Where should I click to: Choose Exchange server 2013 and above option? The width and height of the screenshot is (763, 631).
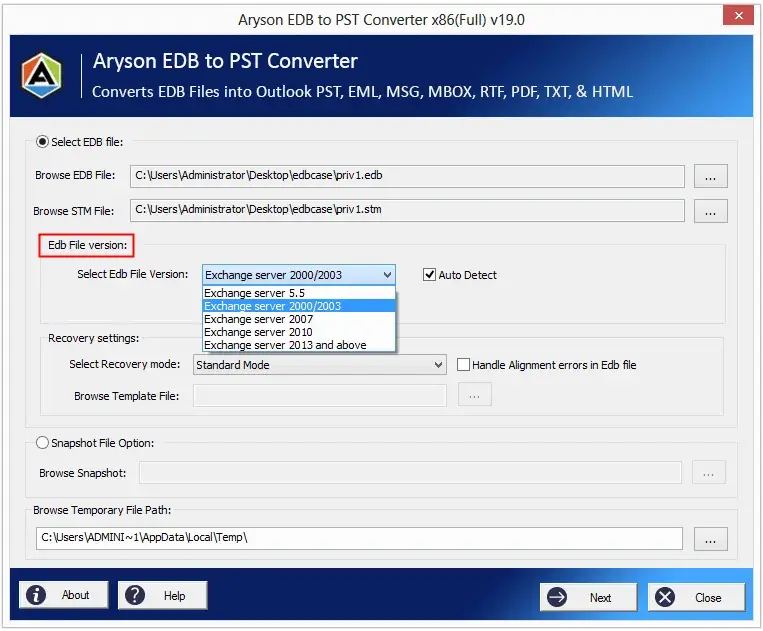tap(299, 345)
